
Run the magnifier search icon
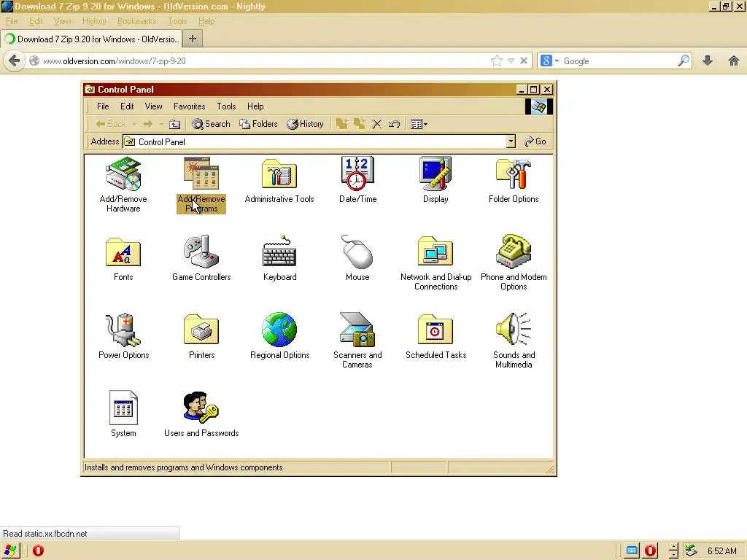coord(683,61)
